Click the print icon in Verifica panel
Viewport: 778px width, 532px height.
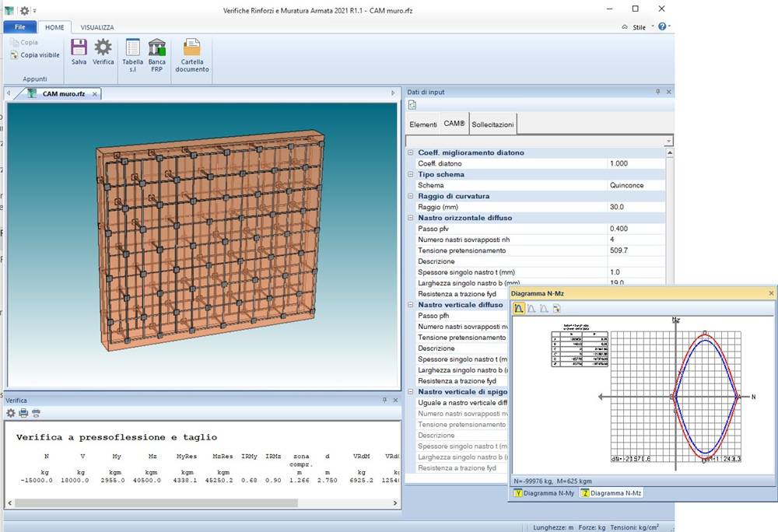tap(23, 412)
